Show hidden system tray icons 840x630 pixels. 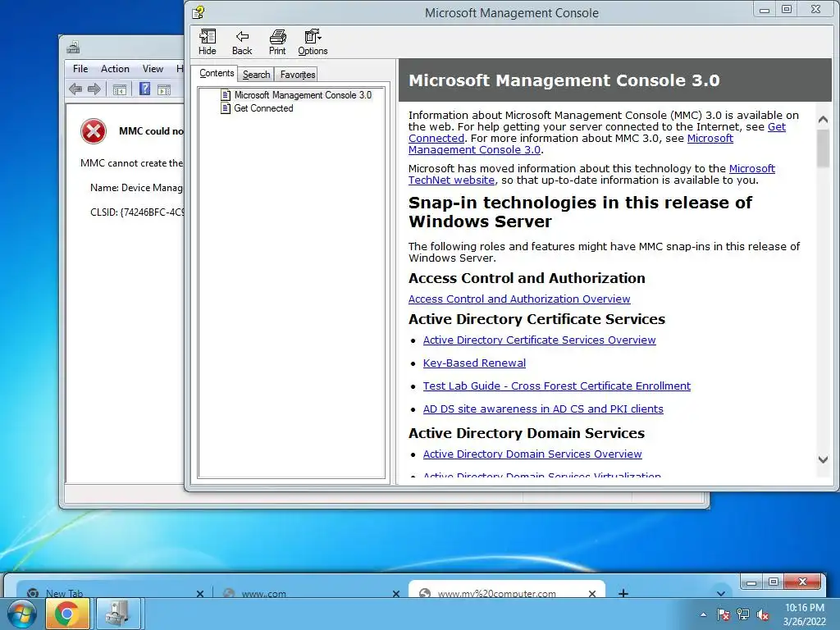703,614
